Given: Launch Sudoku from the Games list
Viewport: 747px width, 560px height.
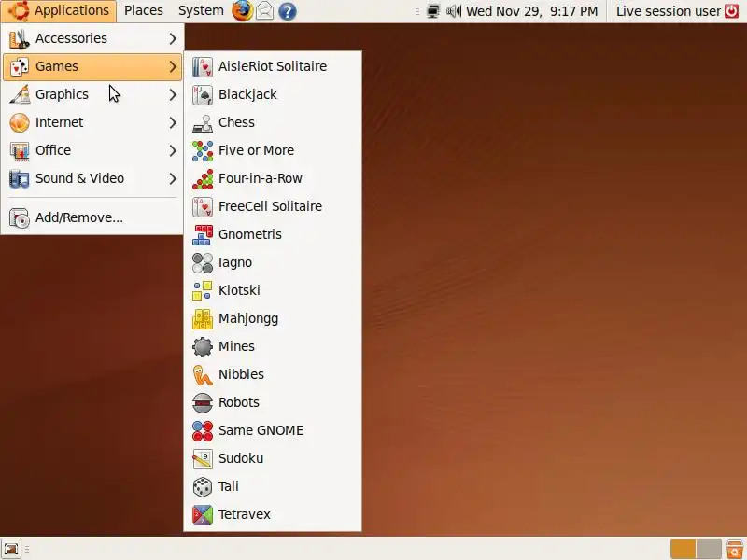Looking at the screenshot, I should pos(273,458).
